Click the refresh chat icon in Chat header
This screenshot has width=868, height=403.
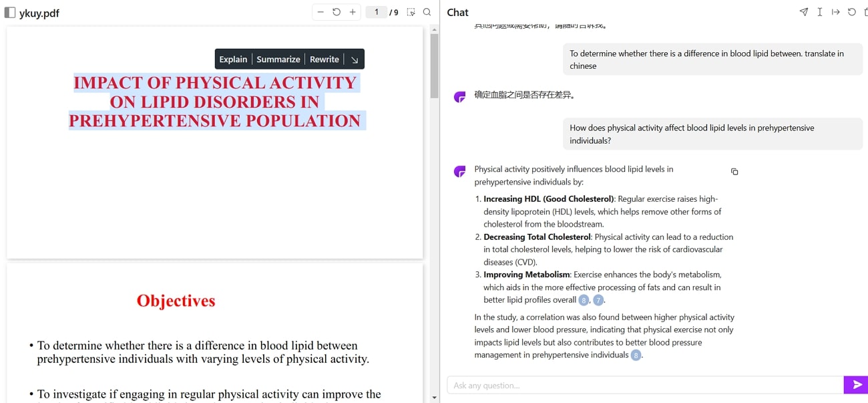pyautogui.click(x=851, y=12)
